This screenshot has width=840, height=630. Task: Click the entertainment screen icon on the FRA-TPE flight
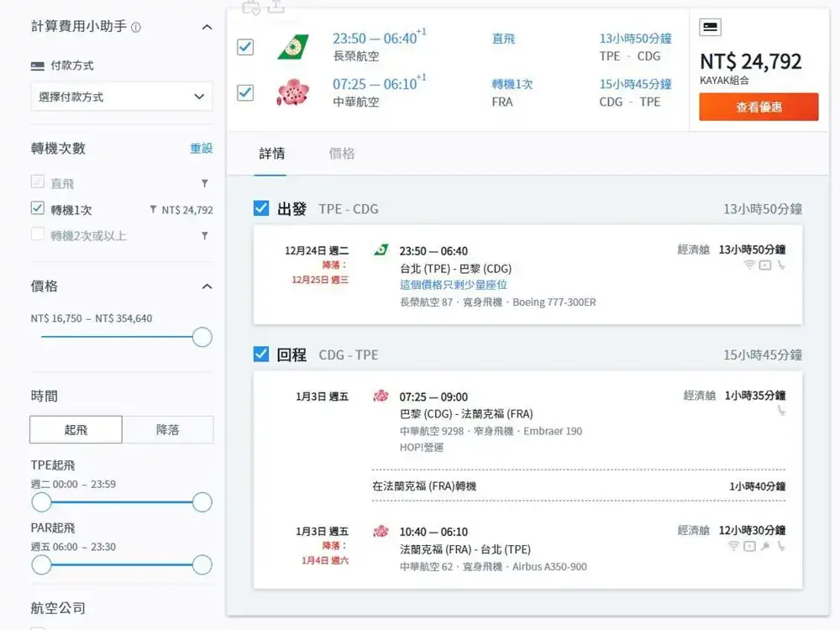tap(749, 546)
